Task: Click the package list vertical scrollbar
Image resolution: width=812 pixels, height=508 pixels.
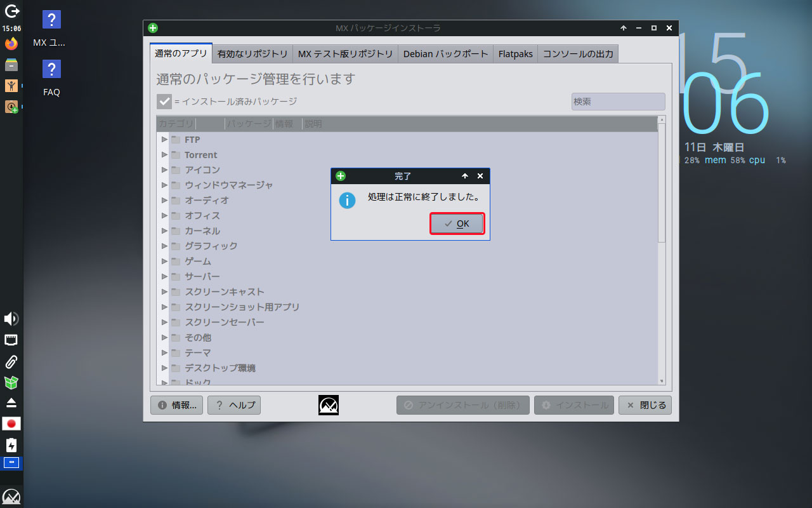Action: click(662, 183)
